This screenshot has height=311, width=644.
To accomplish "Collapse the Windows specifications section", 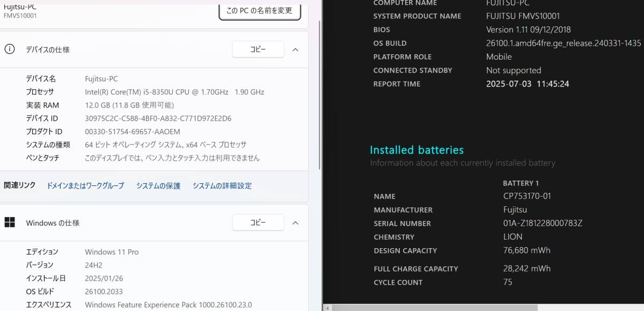I will click(x=295, y=222).
